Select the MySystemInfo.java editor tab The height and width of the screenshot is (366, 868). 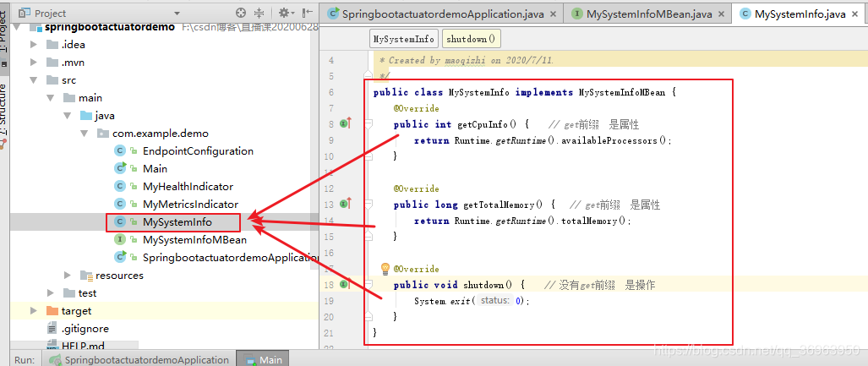pyautogui.click(x=800, y=14)
